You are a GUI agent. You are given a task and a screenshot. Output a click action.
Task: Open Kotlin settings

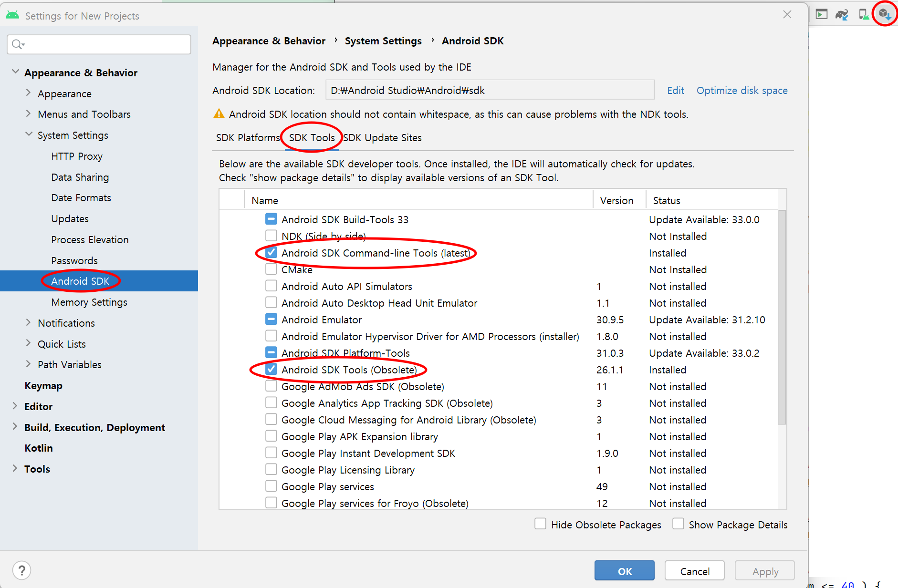tap(39, 448)
